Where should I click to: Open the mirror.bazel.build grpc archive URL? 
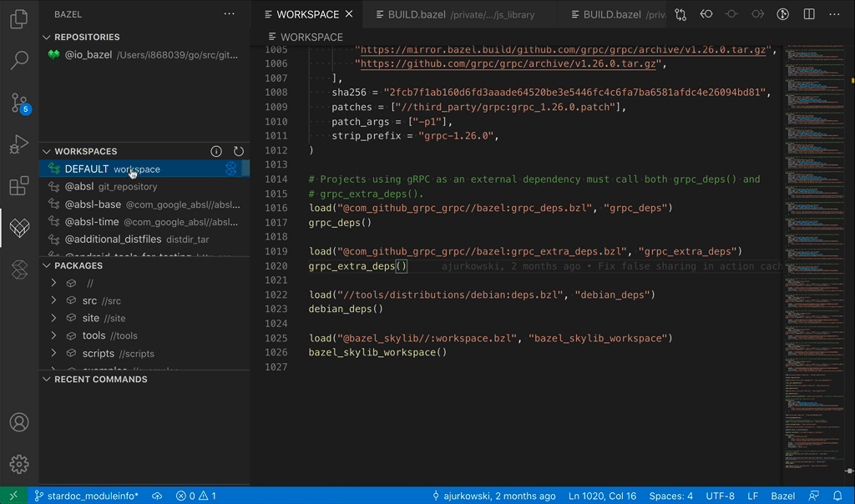pyautogui.click(x=564, y=49)
